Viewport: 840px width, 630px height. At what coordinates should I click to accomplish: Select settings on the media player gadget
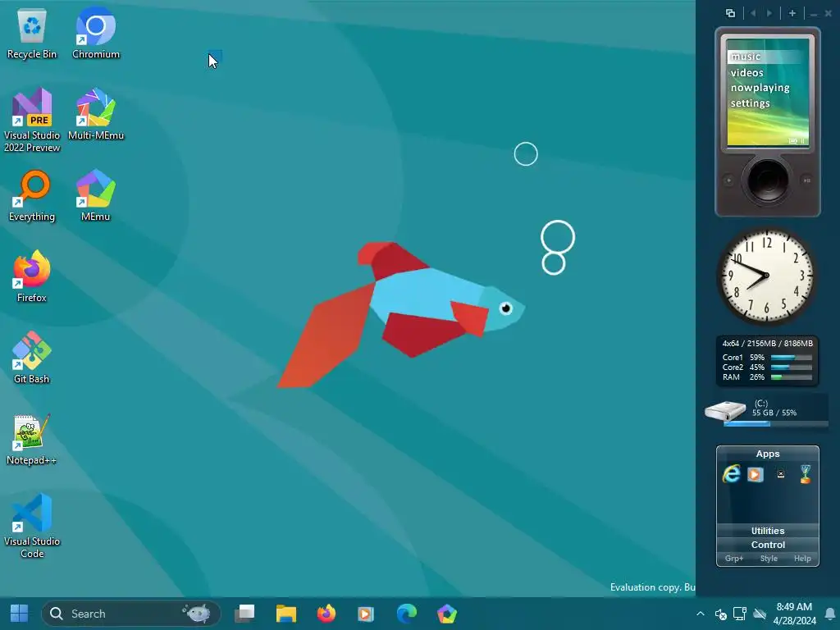click(750, 103)
